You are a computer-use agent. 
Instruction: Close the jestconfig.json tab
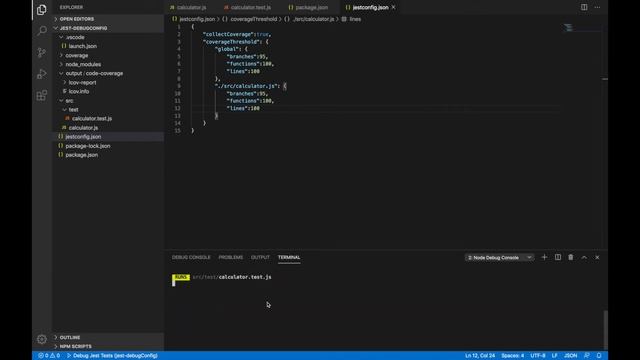click(x=393, y=7)
